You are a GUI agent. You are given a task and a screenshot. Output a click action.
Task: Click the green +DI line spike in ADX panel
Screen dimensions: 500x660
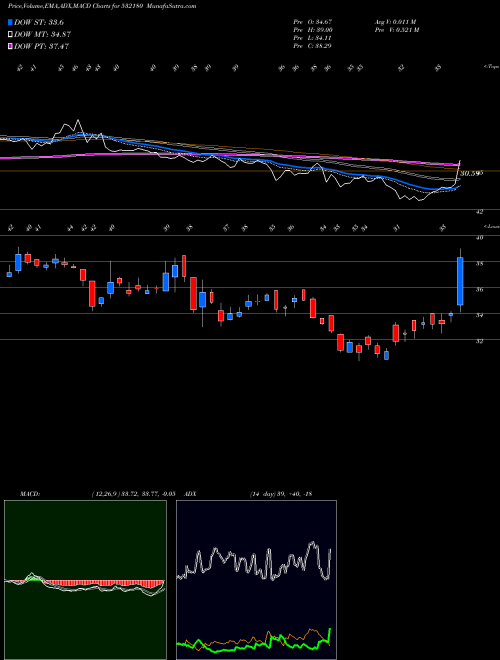(329, 634)
